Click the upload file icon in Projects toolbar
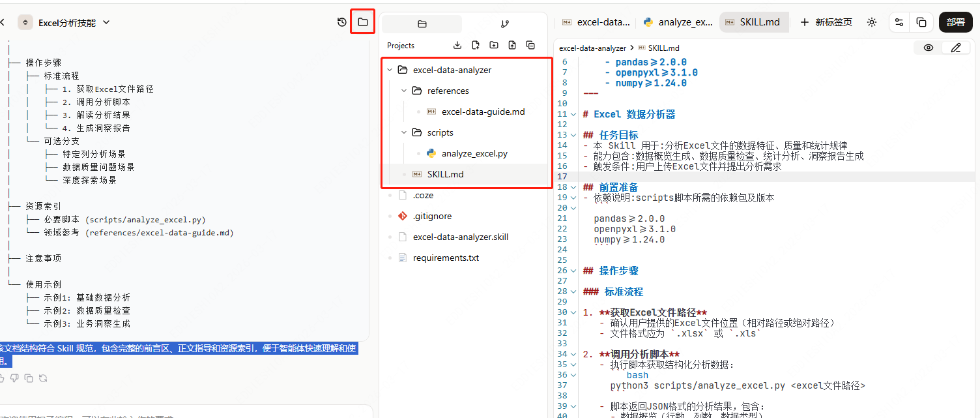This screenshot has height=418, width=980. pyautogui.click(x=512, y=45)
